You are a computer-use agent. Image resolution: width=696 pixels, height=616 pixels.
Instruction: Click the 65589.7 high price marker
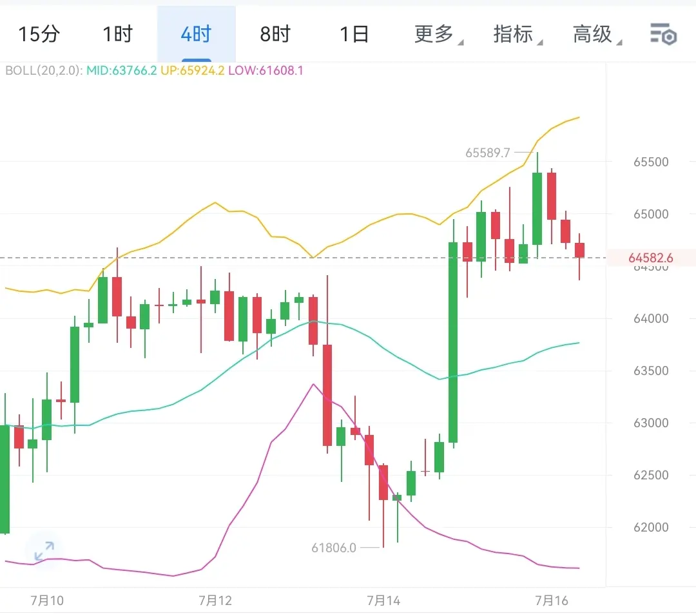click(x=487, y=153)
